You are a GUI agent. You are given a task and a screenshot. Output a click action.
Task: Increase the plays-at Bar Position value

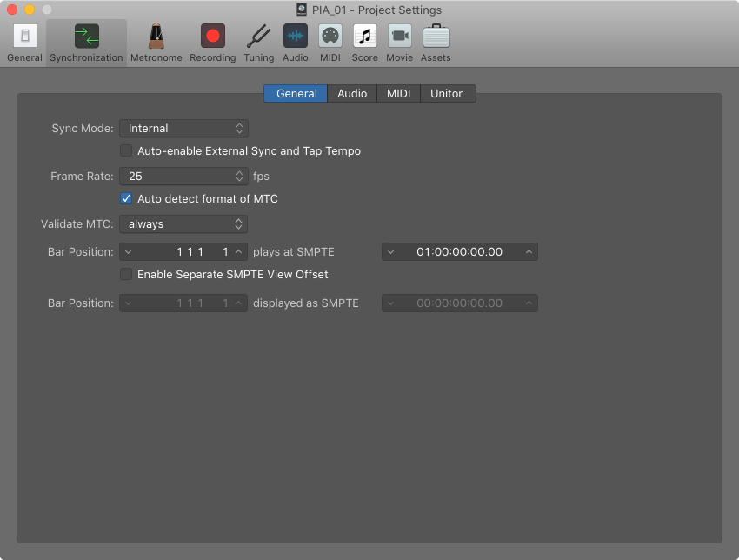pos(239,252)
